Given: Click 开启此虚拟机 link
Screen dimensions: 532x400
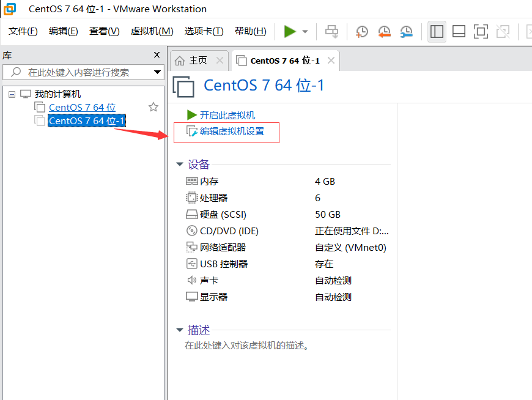Looking at the screenshot, I should (x=227, y=115).
